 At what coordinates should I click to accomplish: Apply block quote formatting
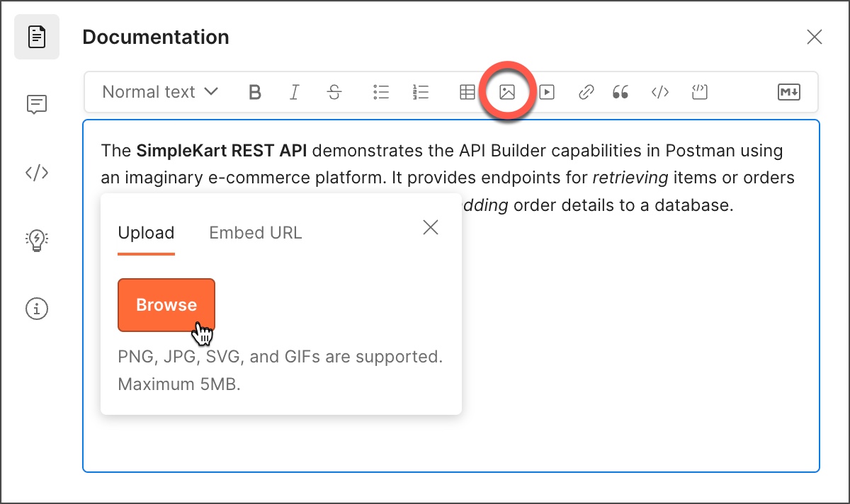point(620,92)
